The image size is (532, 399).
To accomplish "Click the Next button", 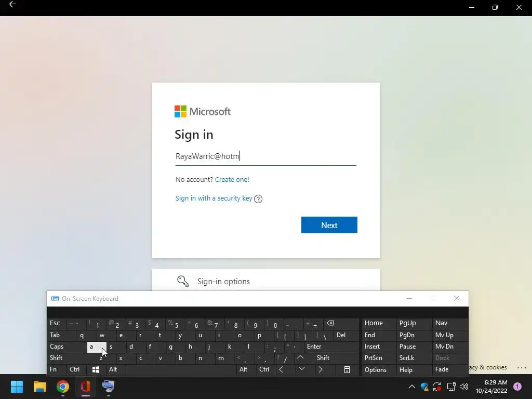I will [329, 225].
